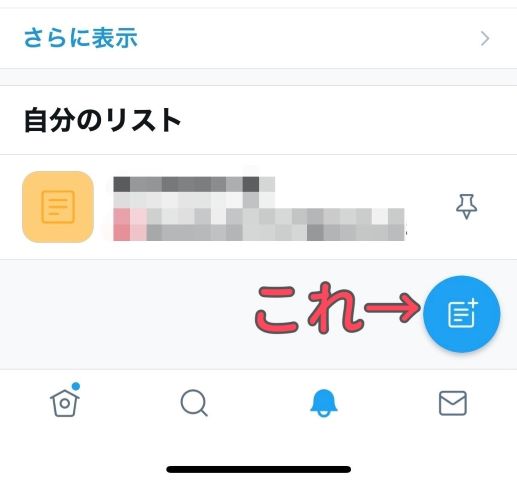
Task: Click the red これ annotation text
Action: click(x=309, y=308)
